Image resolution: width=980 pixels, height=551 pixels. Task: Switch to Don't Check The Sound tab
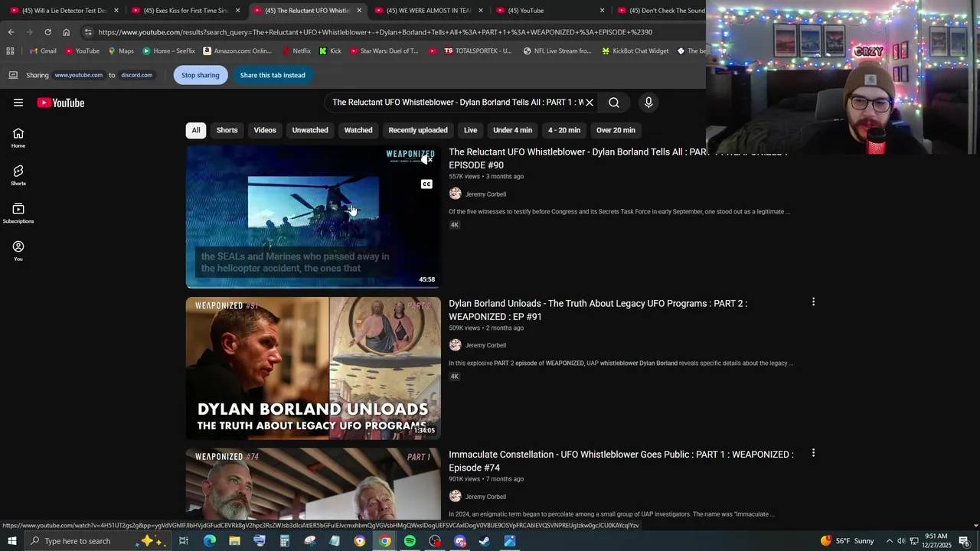(660, 11)
